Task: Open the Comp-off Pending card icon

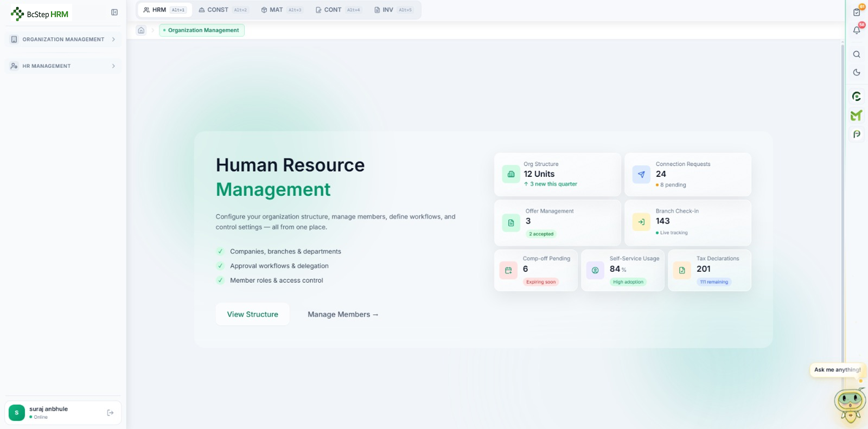Action: [x=508, y=270]
